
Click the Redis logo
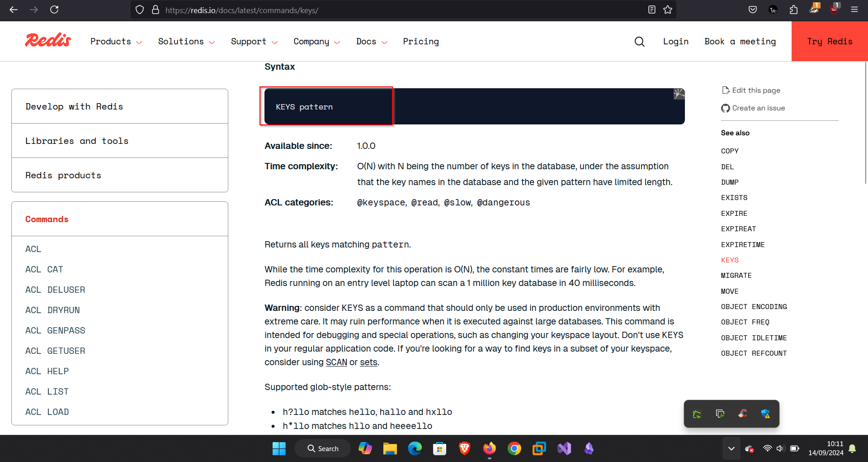[48, 41]
